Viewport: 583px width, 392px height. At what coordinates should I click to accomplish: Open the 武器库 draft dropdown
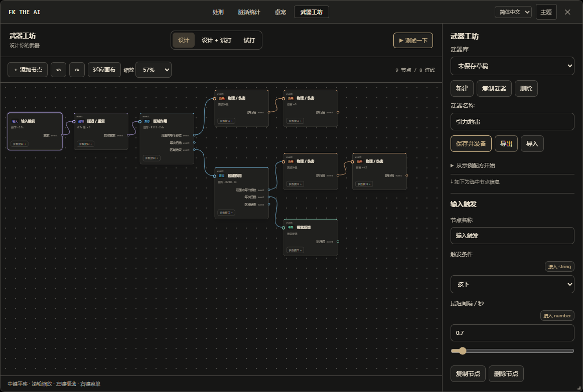(x=512, y=66)
